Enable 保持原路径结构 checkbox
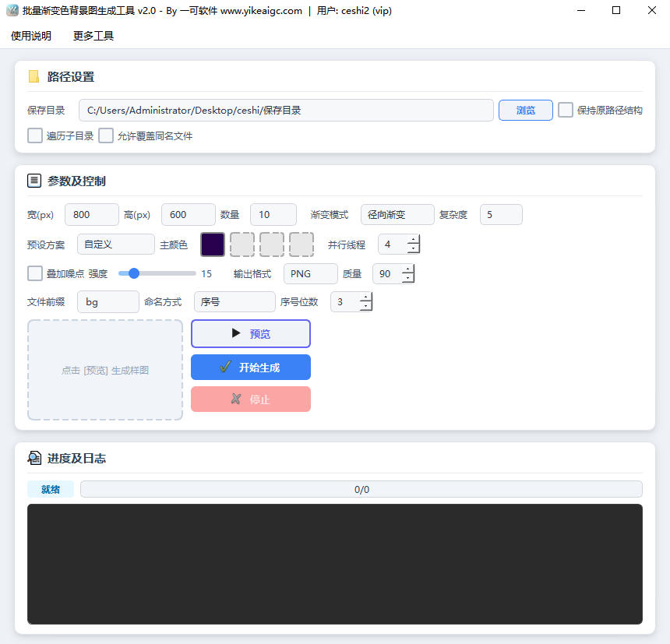670x644 pixels. coord(566,110)
